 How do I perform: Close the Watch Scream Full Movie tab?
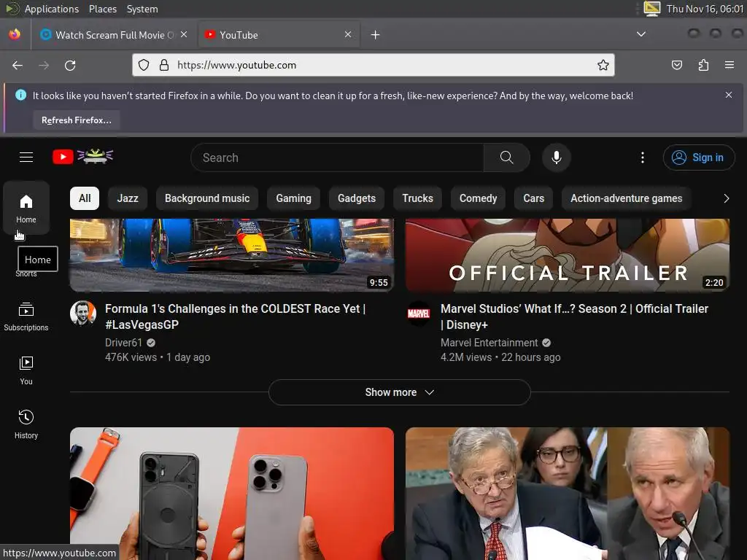(184, 34)
